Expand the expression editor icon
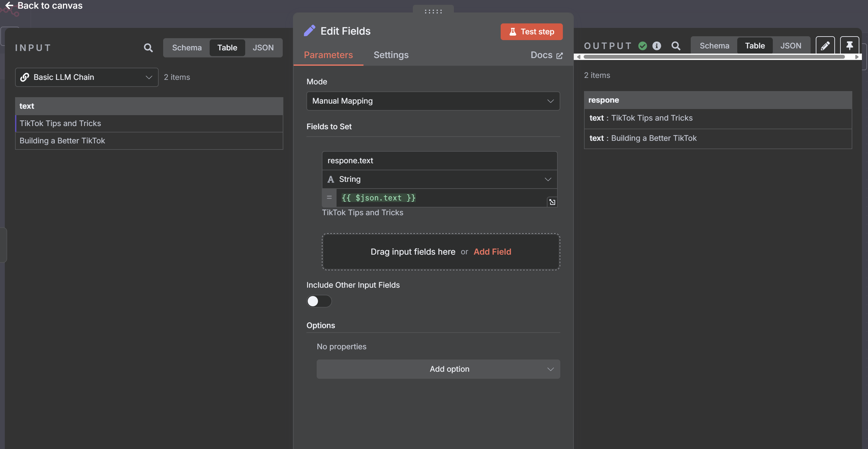This screenshot has height=449, width=868. coord(552,202)
